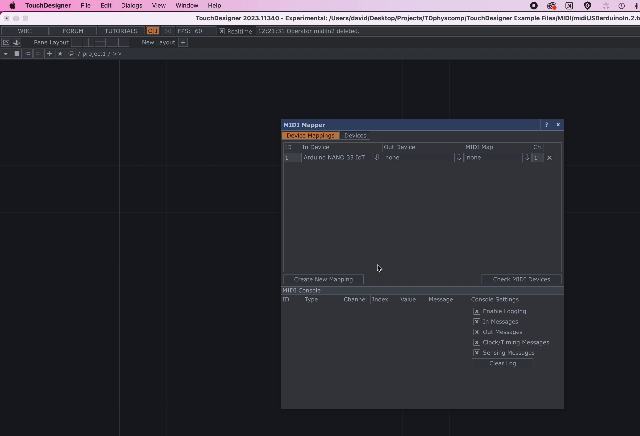The width and height of the screenshot is (640, 436).
Task: Switch to the Devices tab
Action: coord(355,136)
